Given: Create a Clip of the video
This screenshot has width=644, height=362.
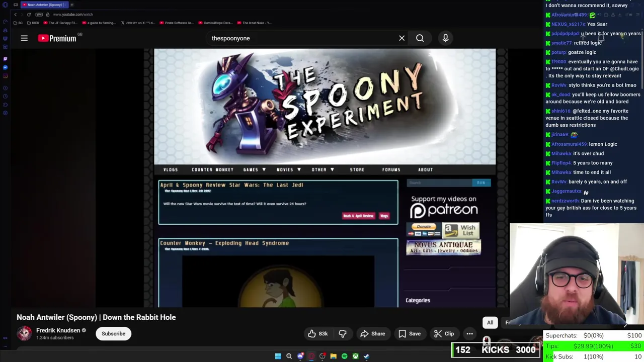Looking at the screenshot, I should 444,334.
